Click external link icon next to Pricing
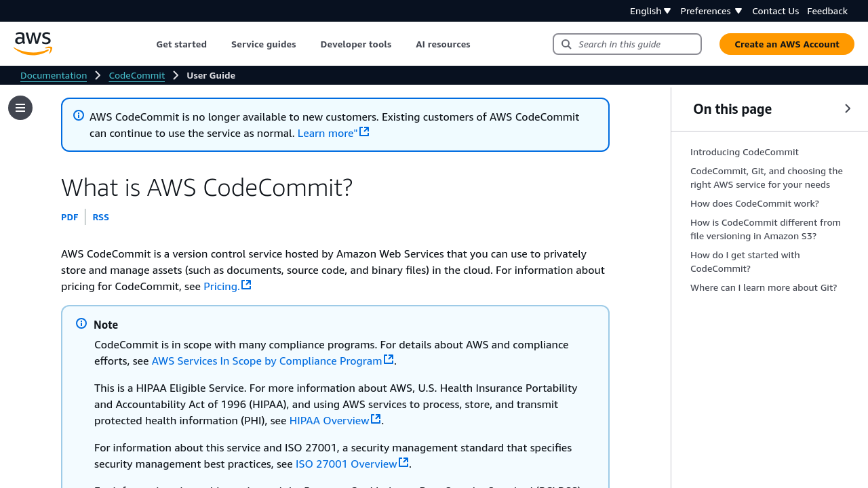Image resolution: width=868 pixels, height=488 pixels. tap(246, 285)
